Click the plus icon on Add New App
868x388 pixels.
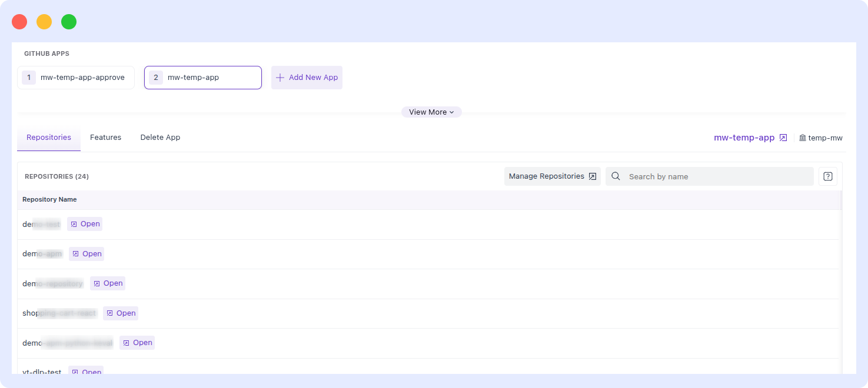point(280,77)
